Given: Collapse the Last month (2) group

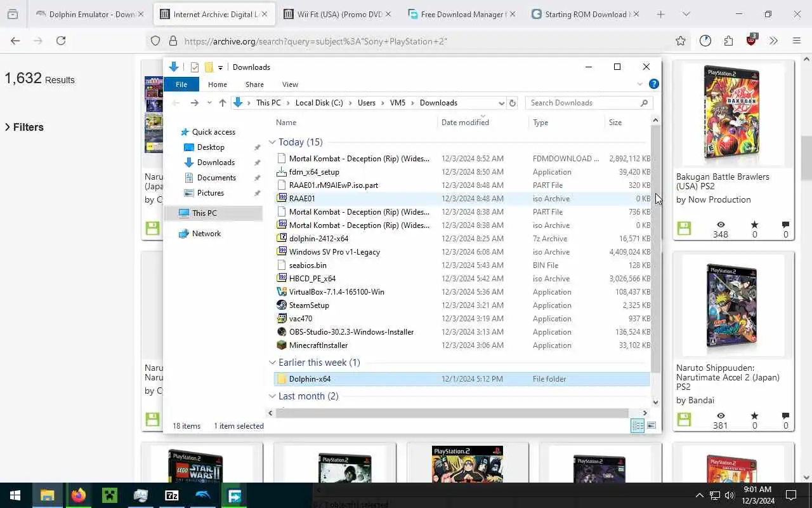Looking at the screenshot, I should (272, 396).
